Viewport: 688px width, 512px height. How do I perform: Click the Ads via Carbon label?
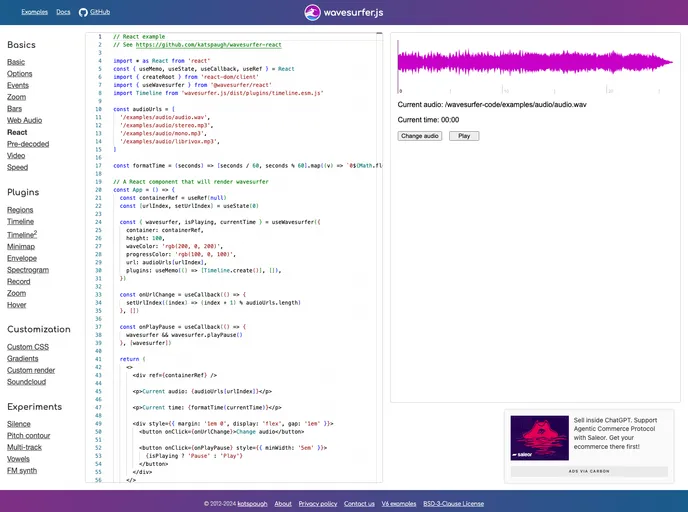[589, 471]
